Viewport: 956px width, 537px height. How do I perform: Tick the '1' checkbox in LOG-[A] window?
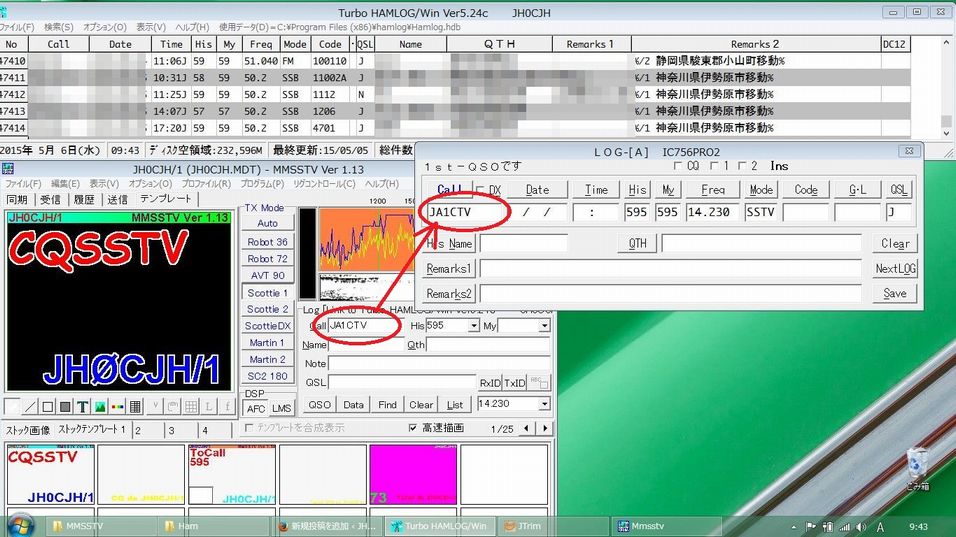click(x=714, y=166)
